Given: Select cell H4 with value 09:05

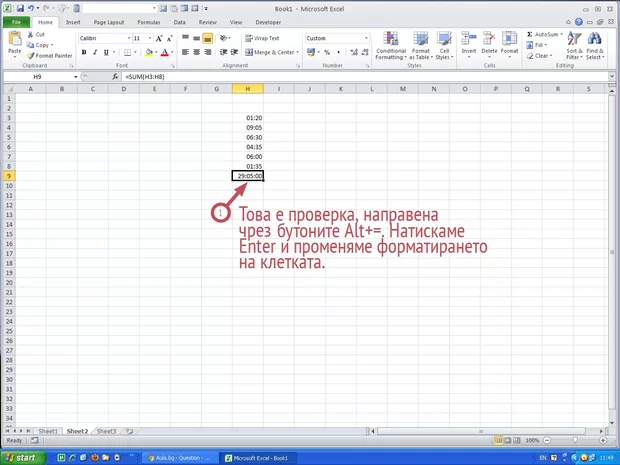Looking at the screenshot, I should [x=248, y=128].
